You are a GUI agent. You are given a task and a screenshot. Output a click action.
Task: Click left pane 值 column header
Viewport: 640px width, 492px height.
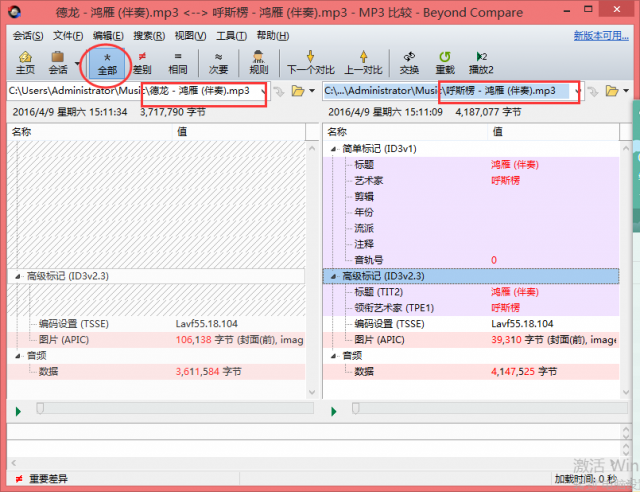(x=239, y=132)
